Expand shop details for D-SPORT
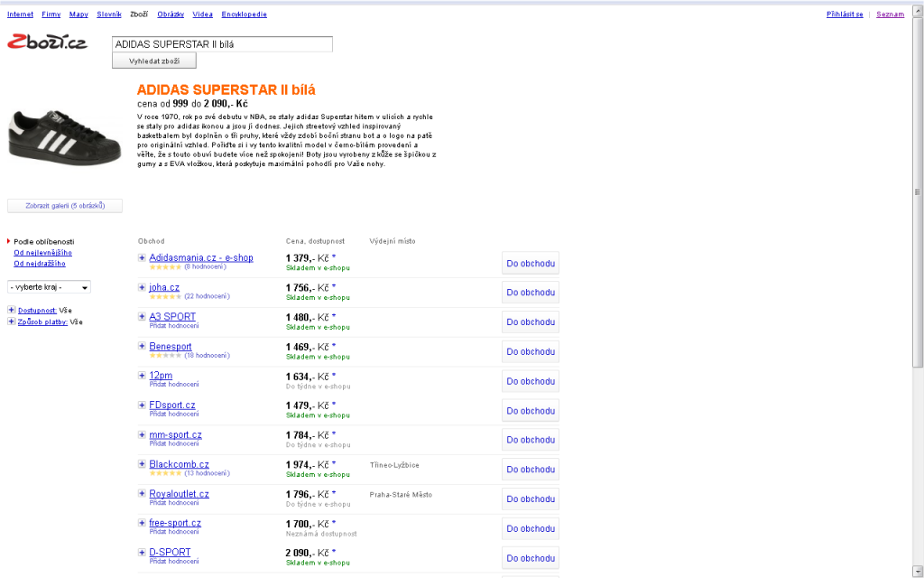The width and height of the screenshot is (924, 578). (x=142, y=553)
